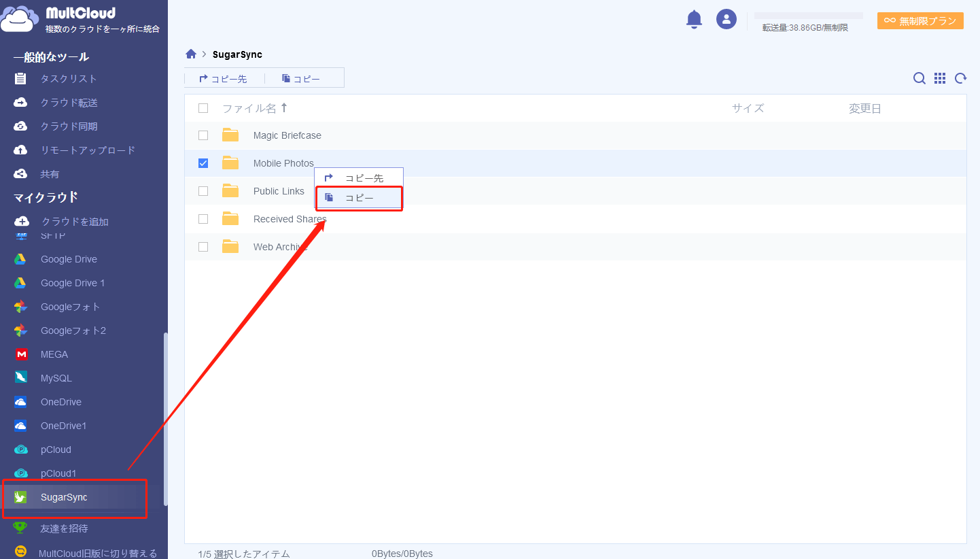Click the Magic Briefcase folder icon
The image size is (980, 559).
[x=230, y=135]
